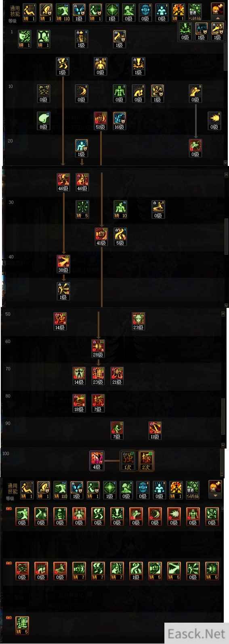Screen dimensions: 229x644
Task: Select the 虎 skill icon at 21级
Action: point(117,376)
